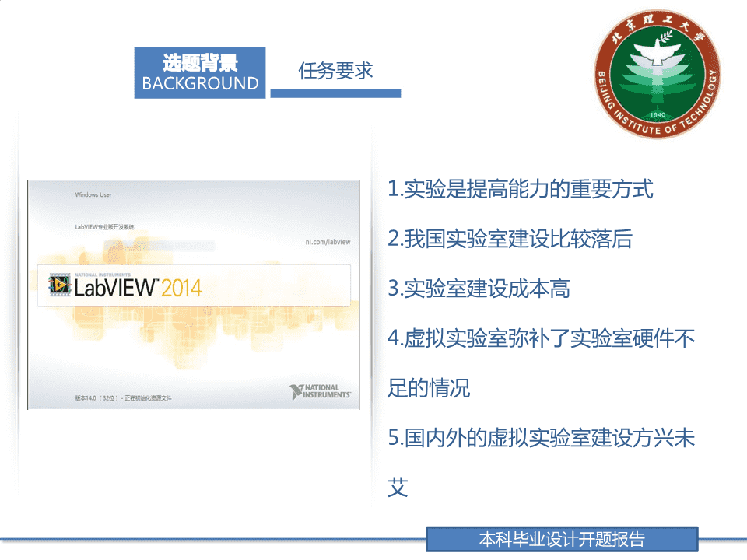Image resolution: width=747 pixels, height=560 pixels.
Task: Switch to the 任务要求 tab
Action: tap(335, 72)
